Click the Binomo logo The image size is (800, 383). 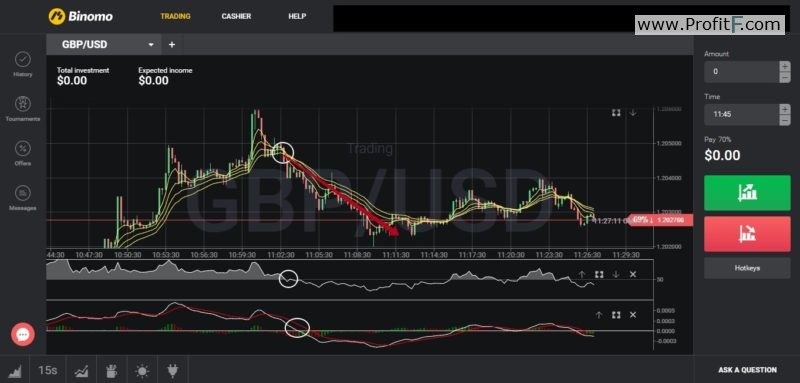coord(81,16)
